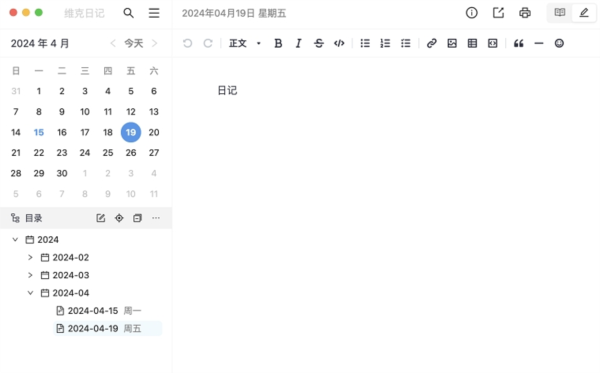Create a new entry via directory edit icon

click(x=101, y=218)
